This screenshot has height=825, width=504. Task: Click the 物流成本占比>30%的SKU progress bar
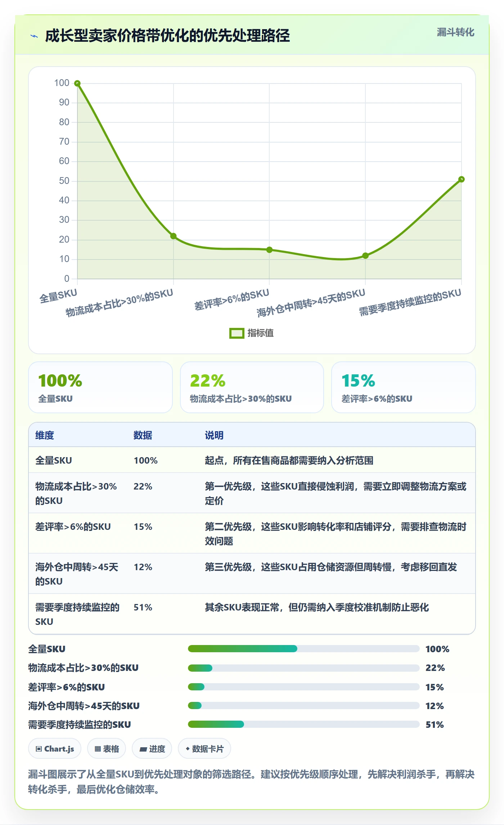click(x=303, y=668)
